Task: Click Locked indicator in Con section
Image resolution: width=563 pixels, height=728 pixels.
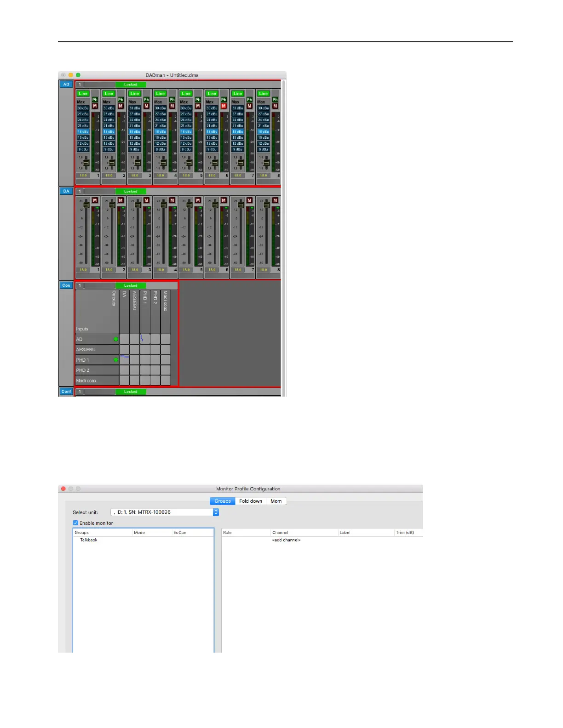Action: point(131,285)
